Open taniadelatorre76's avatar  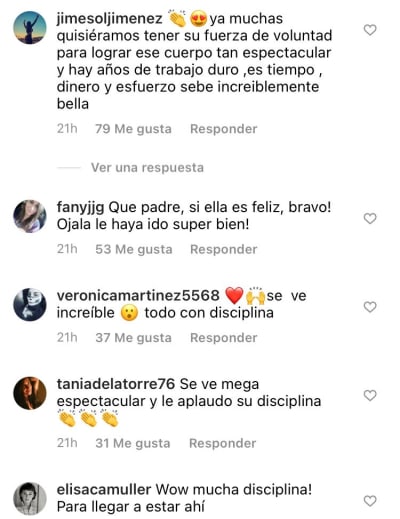point(30,393)
